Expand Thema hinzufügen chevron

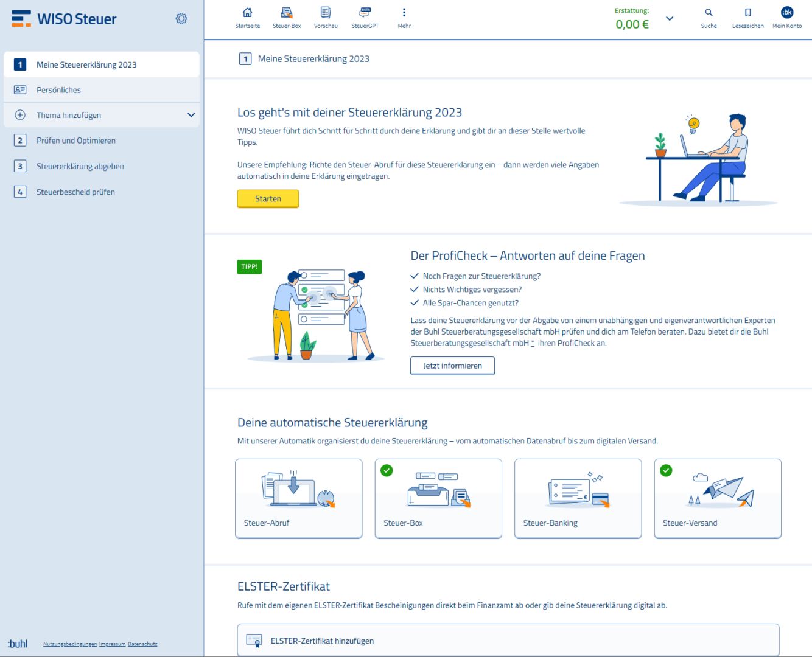(191, 115)
